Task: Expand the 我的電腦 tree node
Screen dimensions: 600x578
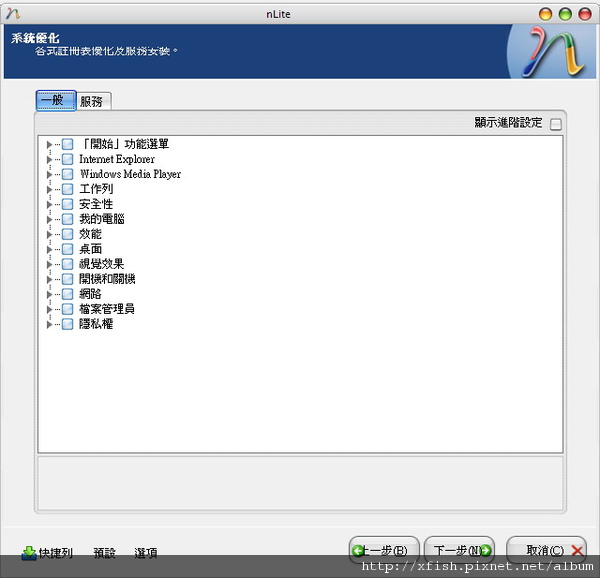Action: click(49, 220)
